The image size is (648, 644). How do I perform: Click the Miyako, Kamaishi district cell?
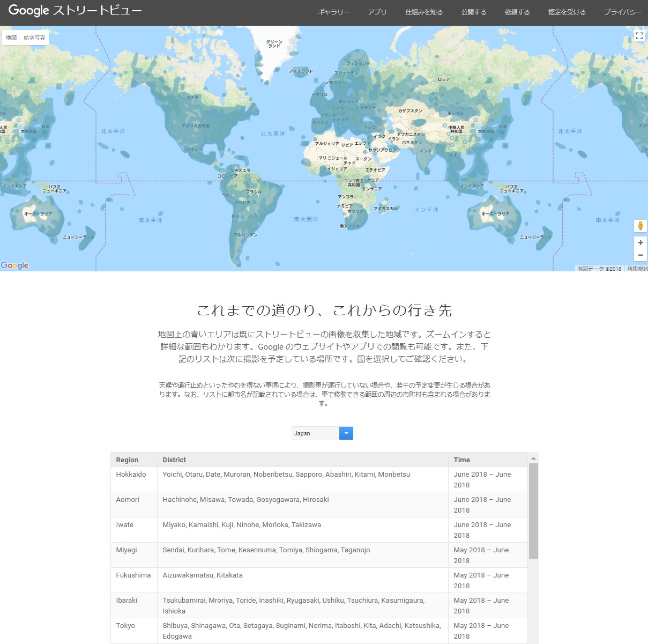coord(303,530)
